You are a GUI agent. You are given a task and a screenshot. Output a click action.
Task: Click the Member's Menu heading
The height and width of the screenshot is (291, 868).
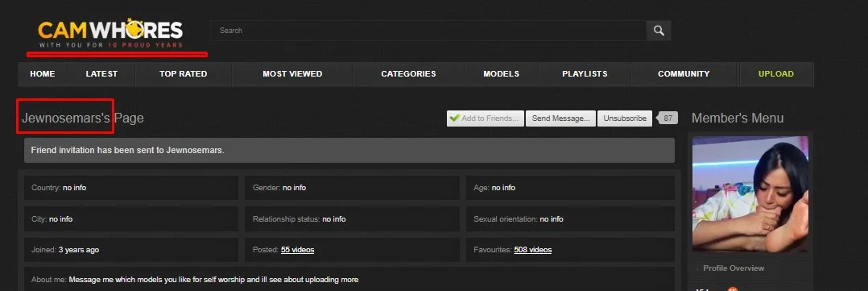coord(738,118)
